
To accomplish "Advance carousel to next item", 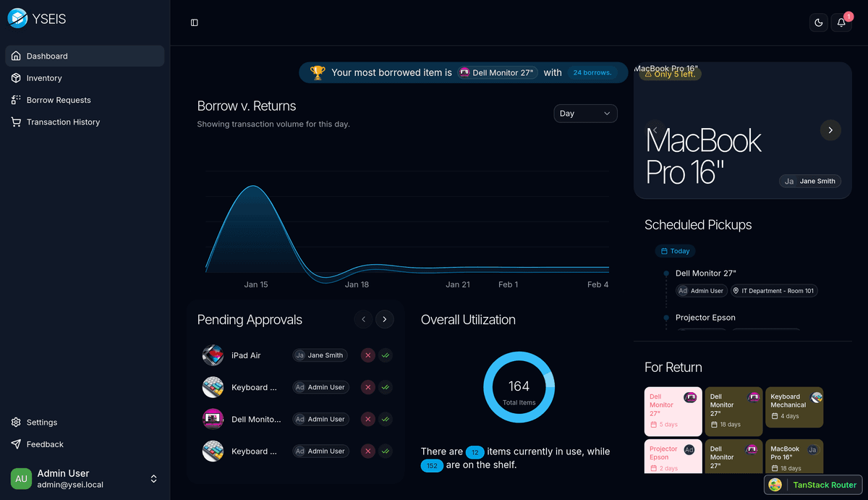I will coord(830,130).
